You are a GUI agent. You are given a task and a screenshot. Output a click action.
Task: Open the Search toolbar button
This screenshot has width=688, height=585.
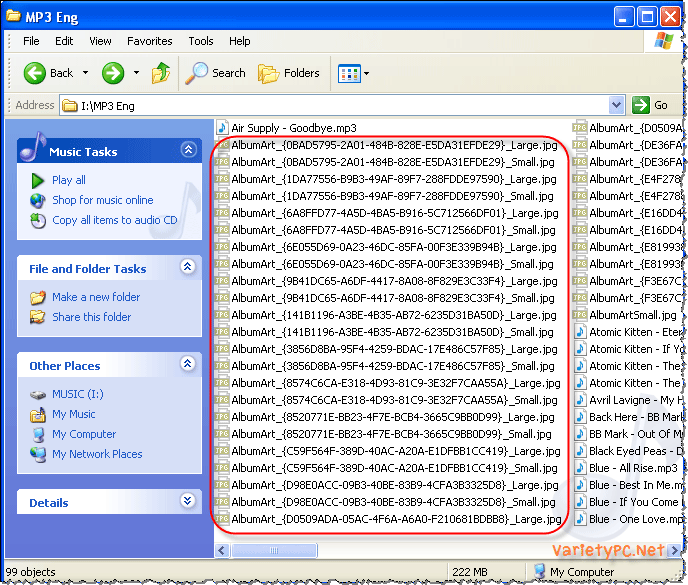(216, 73)
